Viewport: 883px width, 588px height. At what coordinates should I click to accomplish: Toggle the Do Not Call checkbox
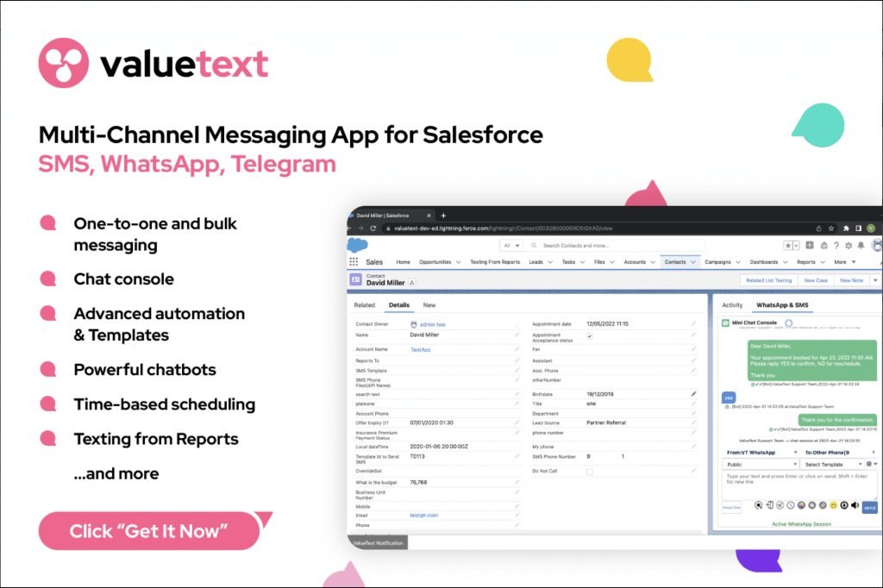[x=590, y=472]
